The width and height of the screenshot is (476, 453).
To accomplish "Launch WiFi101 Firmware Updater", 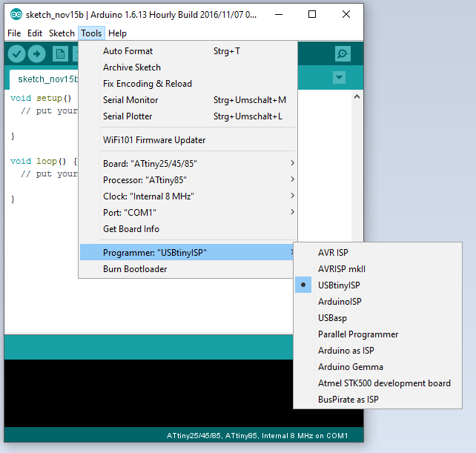I will pyautogui.click(x=188, y=140).
